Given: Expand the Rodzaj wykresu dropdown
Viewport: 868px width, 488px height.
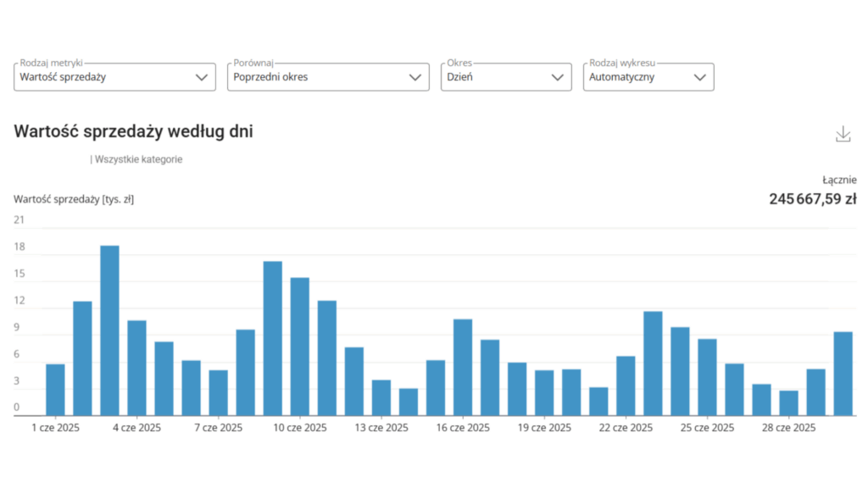Looking at the screenshot, I should (648, 77).
